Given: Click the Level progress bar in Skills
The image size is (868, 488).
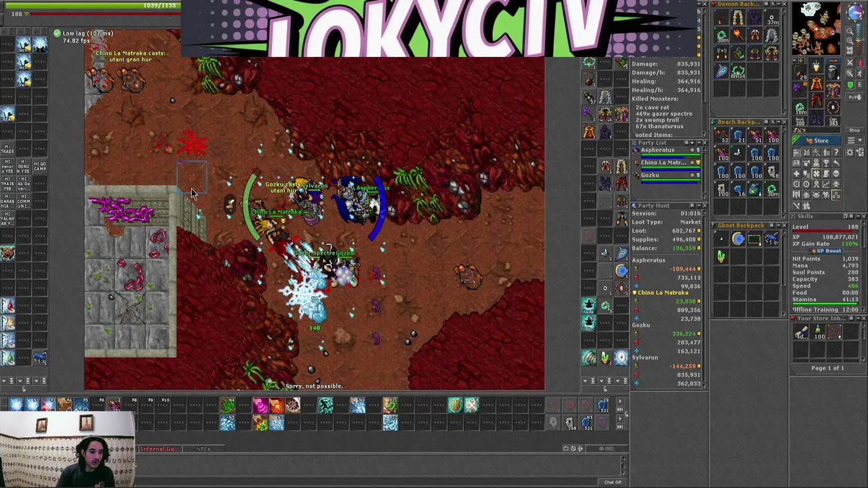Looking at the screenshot, I should [825, 231].
